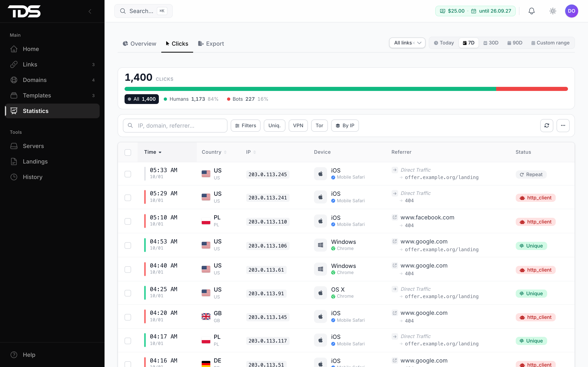Switch to the Overview tab
Viewport: 588px width, 367px height.
(x=139, y=44)
